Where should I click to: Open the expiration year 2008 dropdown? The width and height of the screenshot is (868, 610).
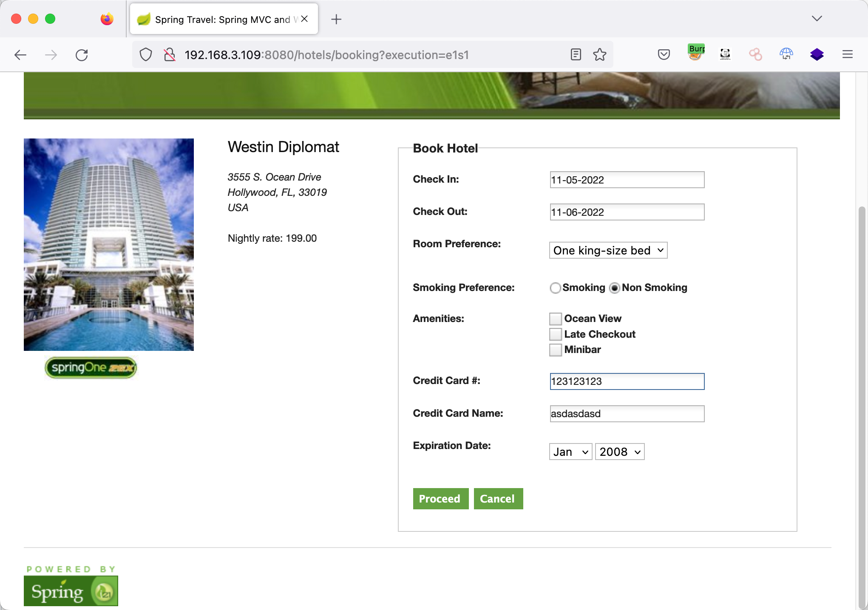tap(619, 452)
